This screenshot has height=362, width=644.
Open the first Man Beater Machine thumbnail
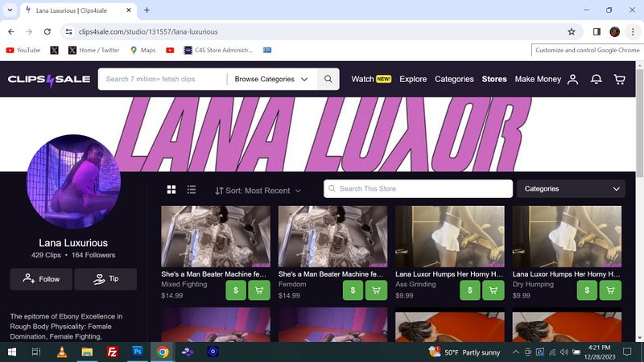pyautogui.click(x=216, y=237)
